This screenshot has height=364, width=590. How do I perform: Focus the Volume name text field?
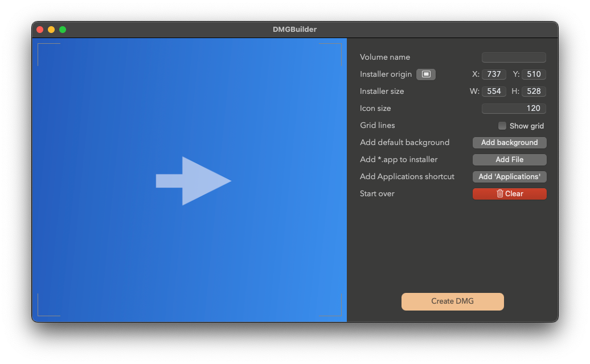click(x=514, y=57)
